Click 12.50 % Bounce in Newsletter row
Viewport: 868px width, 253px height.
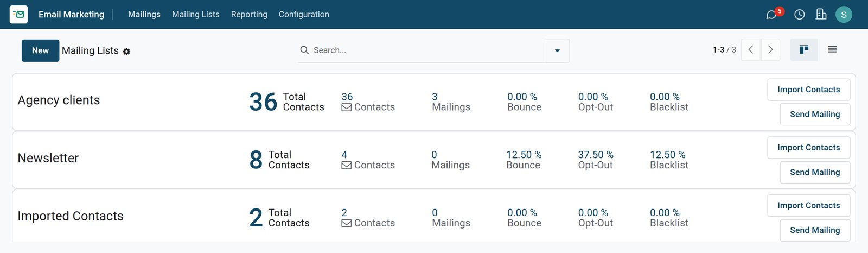tap(524, 160)
